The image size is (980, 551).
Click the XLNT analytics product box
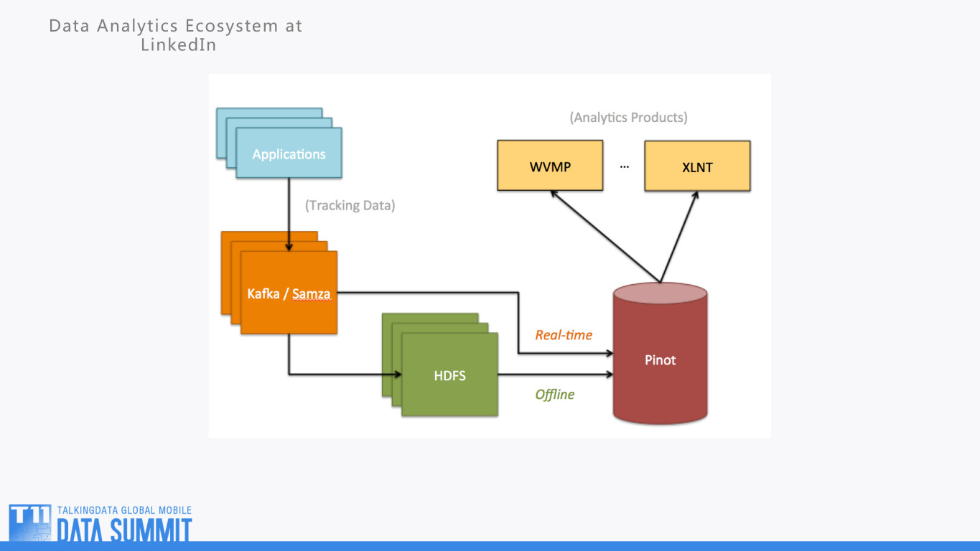[697, 166]
